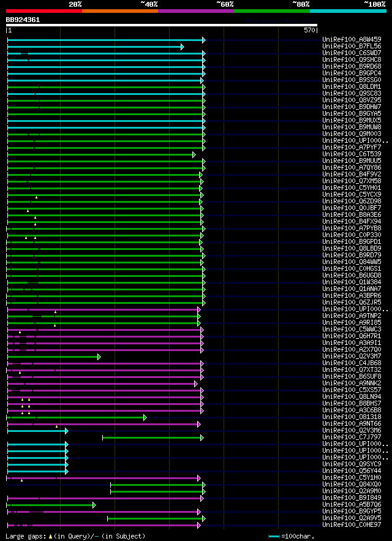The height and width of the screenshot is (541, 392).
Task: Select the UniRef100_B9MUX5 label
Action: (x=352, y=121)
